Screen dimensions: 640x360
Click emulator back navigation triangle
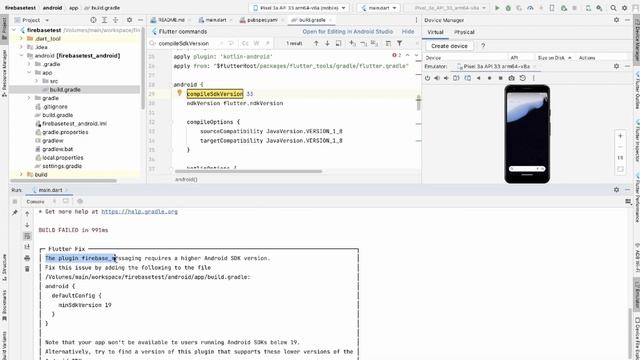point(478,78)
